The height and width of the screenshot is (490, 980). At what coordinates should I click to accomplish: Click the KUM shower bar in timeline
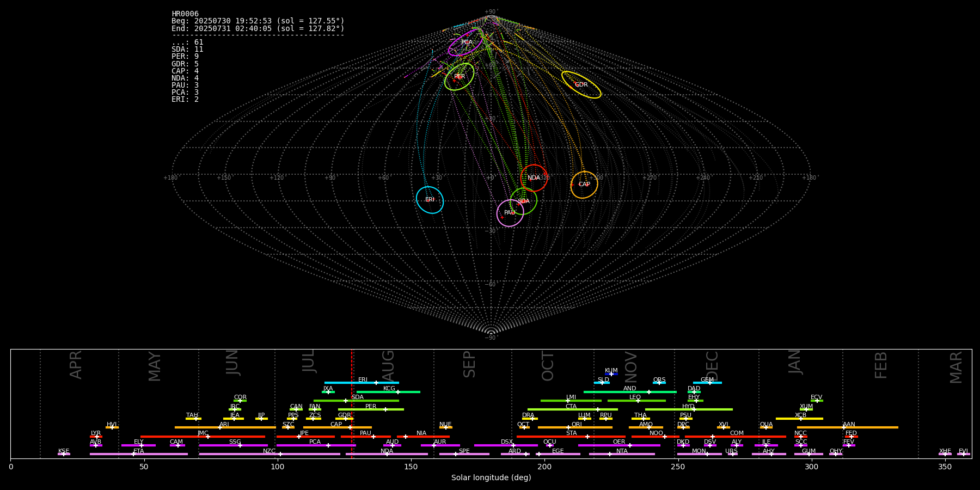coord(611,374)
